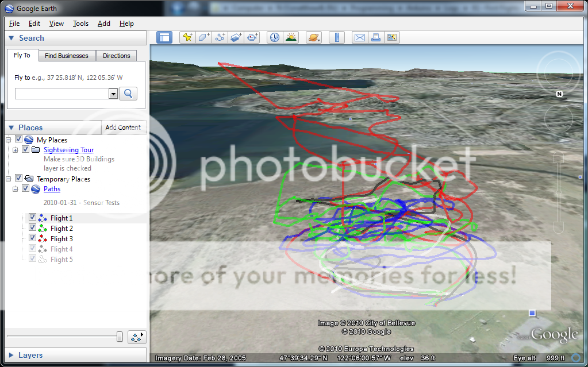
Task: Uncheck the Flight 1 checkbox
Action: tap(33, 218)
